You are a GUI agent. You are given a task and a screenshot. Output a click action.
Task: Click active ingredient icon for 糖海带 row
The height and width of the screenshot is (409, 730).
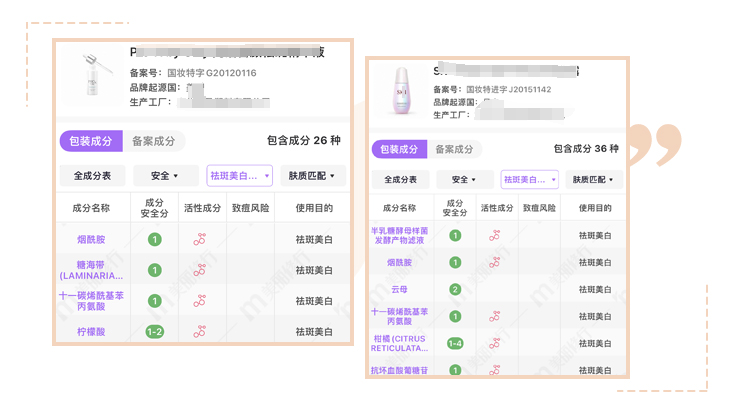click(200, 270)
